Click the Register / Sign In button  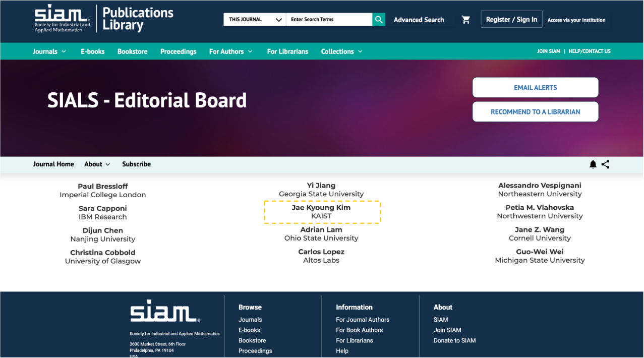[x=511, y=19]
